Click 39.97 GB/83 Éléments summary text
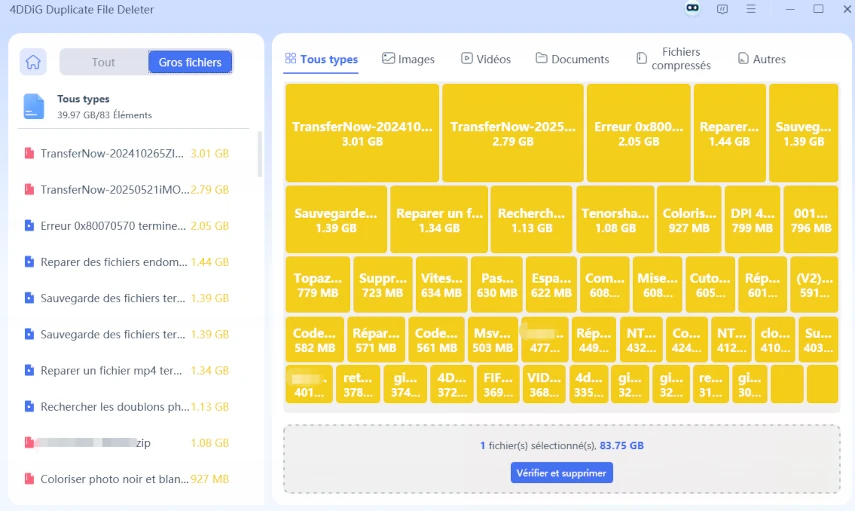The image size is (855, 511). tap(104, 115)
